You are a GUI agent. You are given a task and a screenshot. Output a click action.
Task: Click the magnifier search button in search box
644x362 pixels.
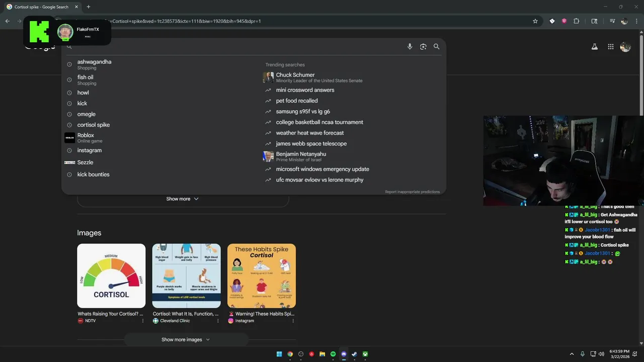click(436, 46)
